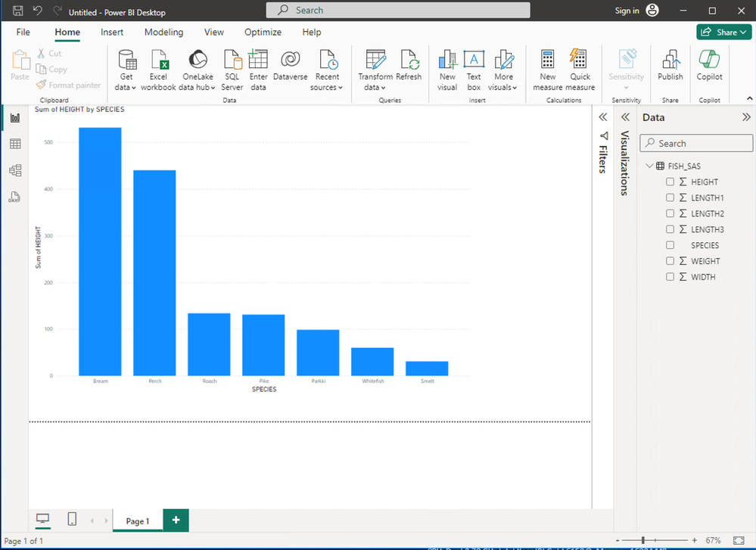This screenshot has height=550, width=756.
Task: Click the Data pane Search field
Action: pos(695,143)
